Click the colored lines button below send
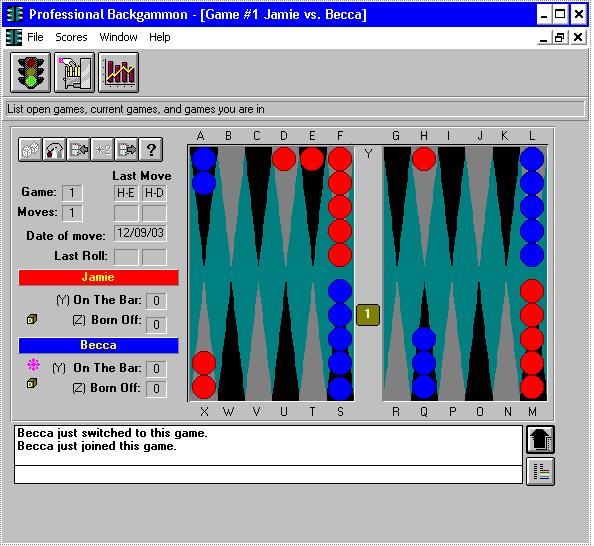Screen dimensions: 594x546 [541, 471]
